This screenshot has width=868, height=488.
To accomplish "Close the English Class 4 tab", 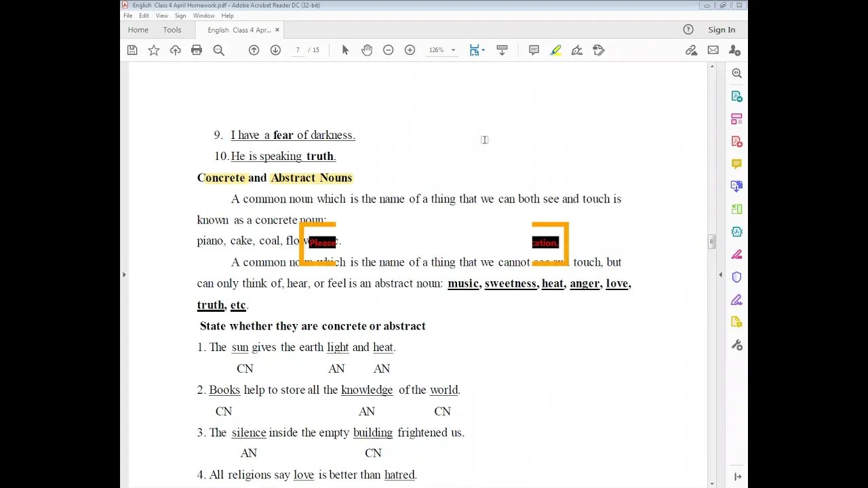I will tap(277, 30).
